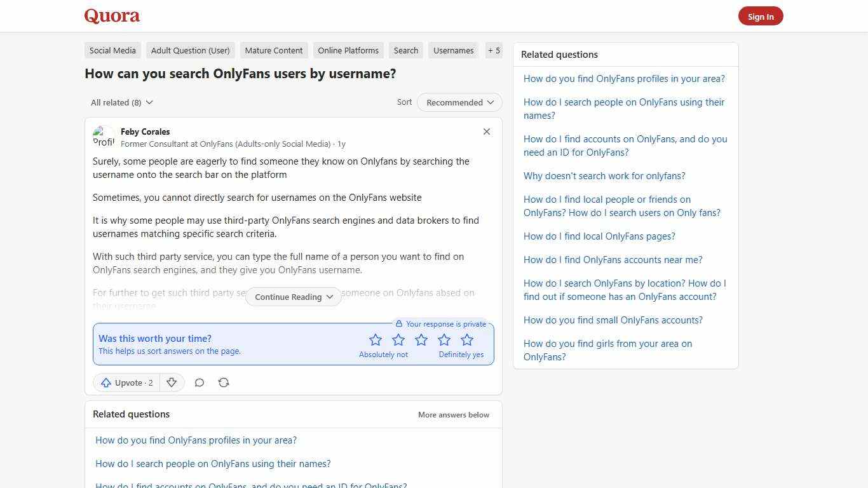
Task: Rate the answer with the first star
Action: [x=375, y=339]
